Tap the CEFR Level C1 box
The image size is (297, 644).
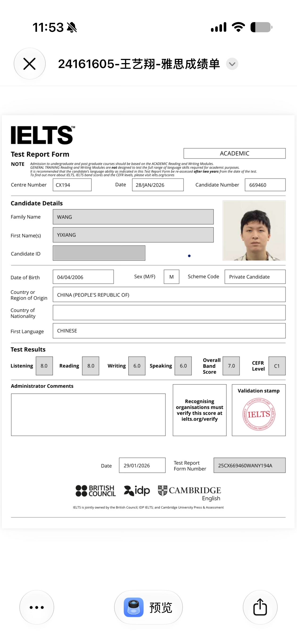coord(277,366)
